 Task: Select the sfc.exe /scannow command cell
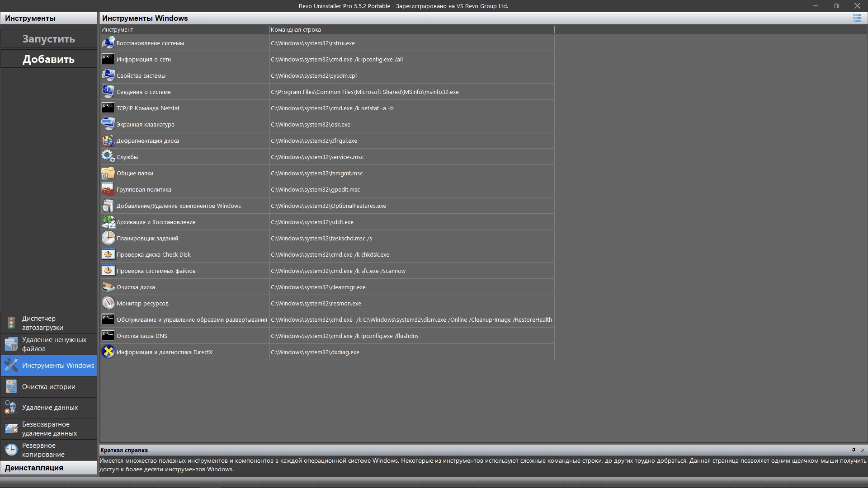[x=412, y=271]
